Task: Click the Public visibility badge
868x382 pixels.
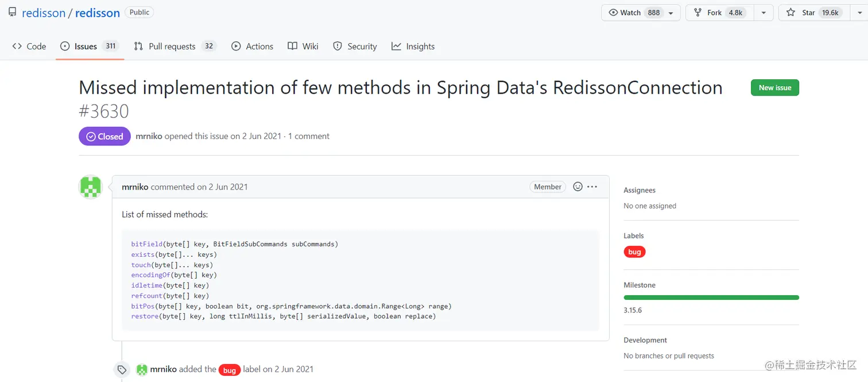Action: click(x=139, y=12)
